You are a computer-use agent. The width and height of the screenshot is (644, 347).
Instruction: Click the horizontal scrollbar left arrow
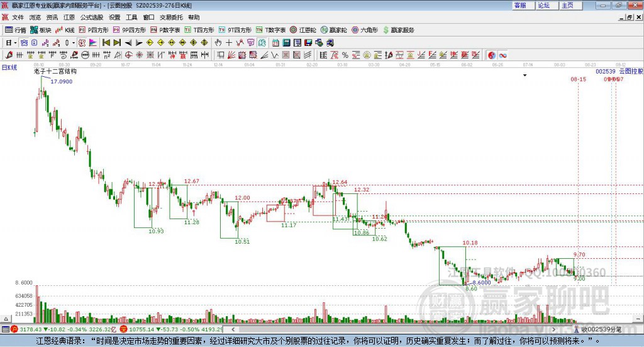click(x=233, y=329)
